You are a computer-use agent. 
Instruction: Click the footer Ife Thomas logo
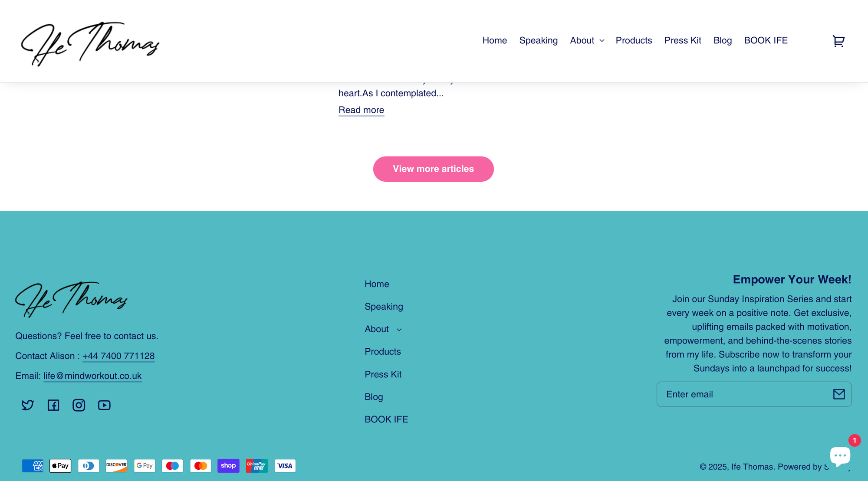click(x=72, y=299)
